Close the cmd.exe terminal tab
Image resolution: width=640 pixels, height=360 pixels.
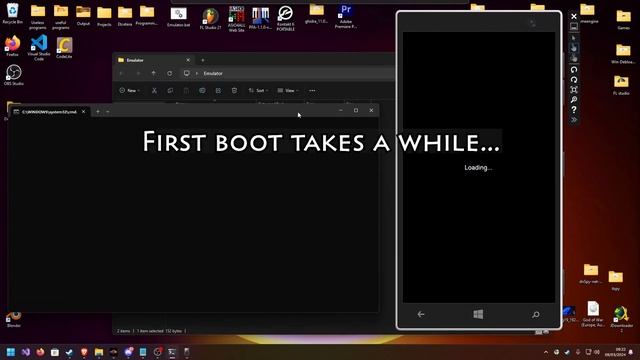[83, 111]
